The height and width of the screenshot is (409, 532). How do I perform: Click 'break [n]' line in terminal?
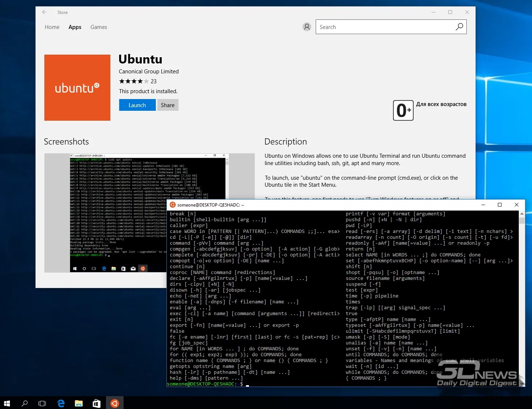tap(183, 214)
